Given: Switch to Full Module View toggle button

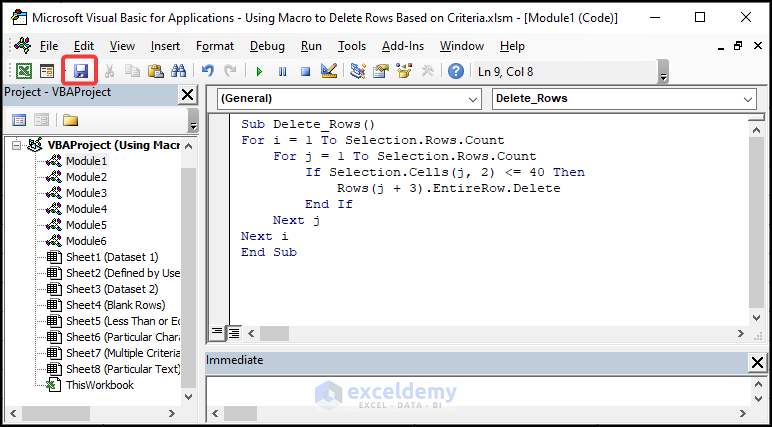Looking at the screenshot, I should pos(233,333).
